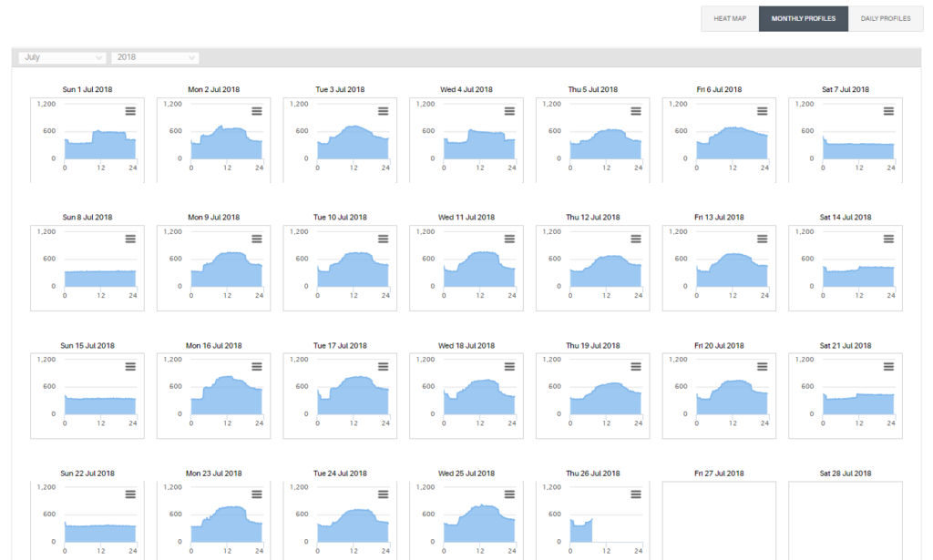Click chart options icon on Wed 25 Jul

(x=509, y=494)
